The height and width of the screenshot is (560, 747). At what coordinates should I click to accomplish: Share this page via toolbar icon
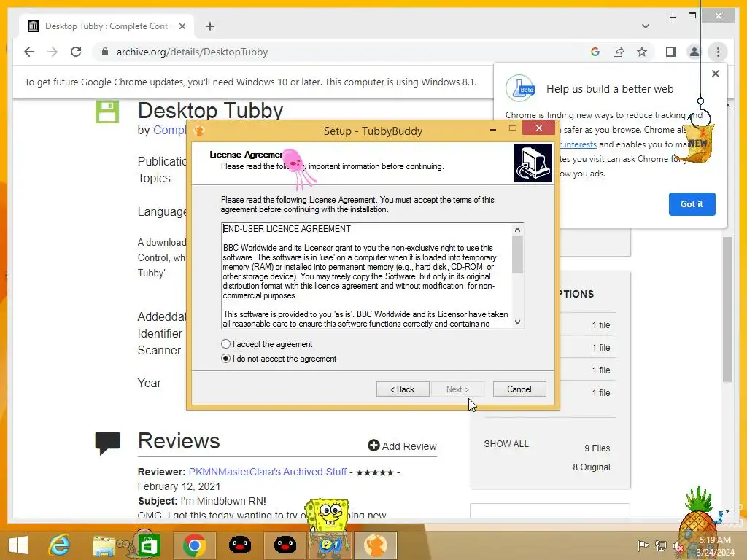tap(619, 52)
